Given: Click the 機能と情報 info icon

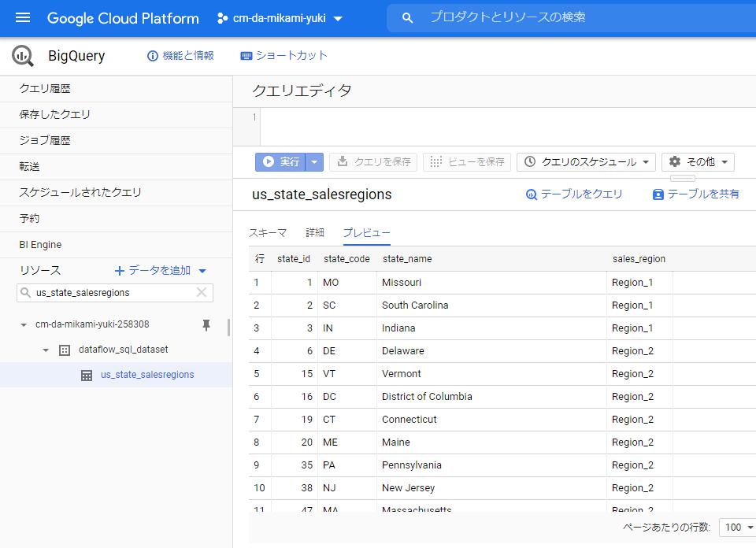Looking at the screenshot, I should tap(153, 55).
